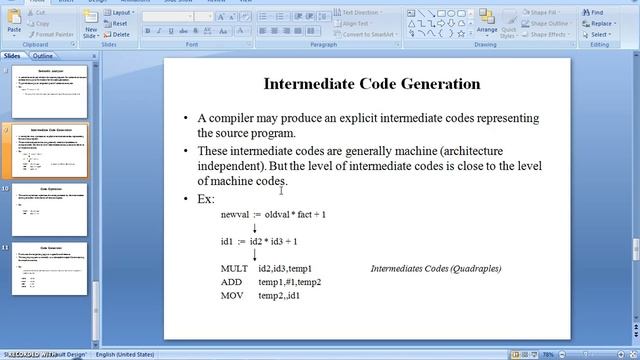640x360 pixels.
Task: Open the Select dropdown
Action: click(597, 35)
